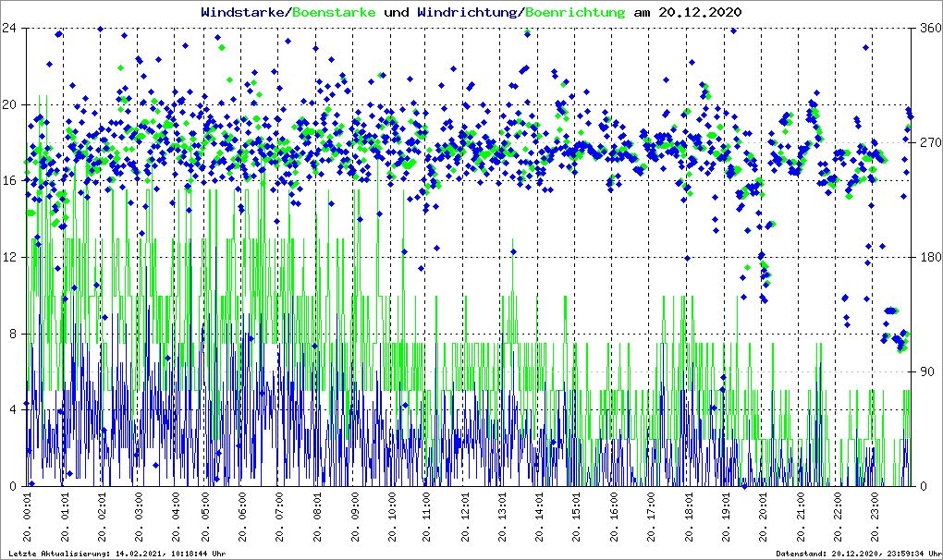Select the 06:00 time axis label
Viewport: 943px width, 560px height.
tap(242, 519)
